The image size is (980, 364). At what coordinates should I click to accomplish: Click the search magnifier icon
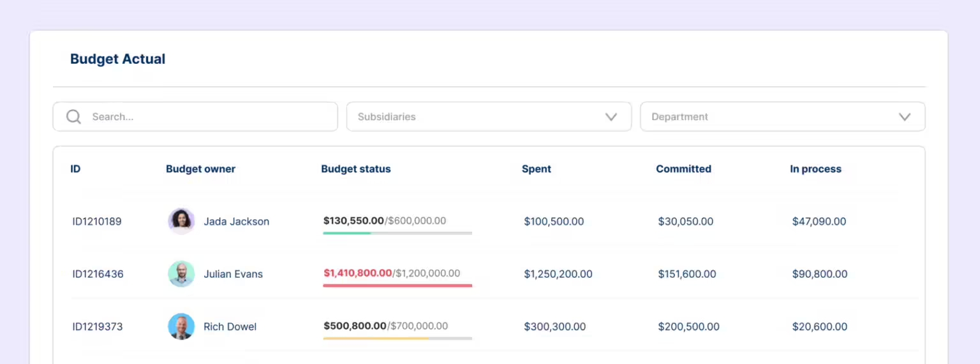(73, 117)
